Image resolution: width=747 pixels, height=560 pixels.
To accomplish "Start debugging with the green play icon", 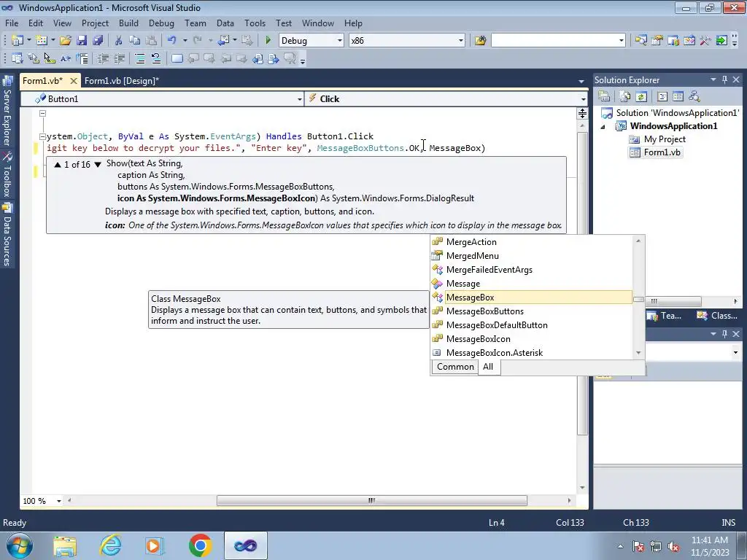I will (x=268, y=41).
